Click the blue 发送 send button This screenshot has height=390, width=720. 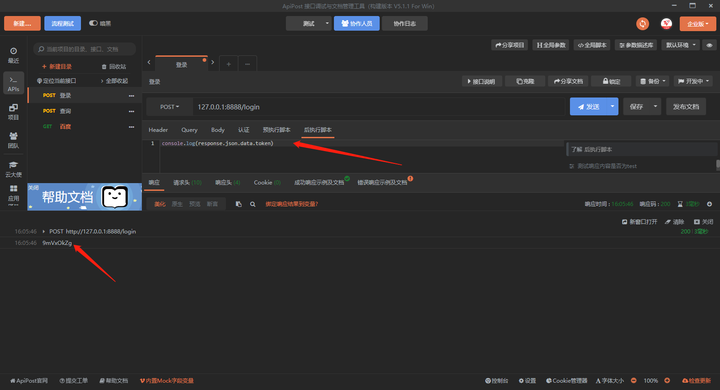[588, 107]
